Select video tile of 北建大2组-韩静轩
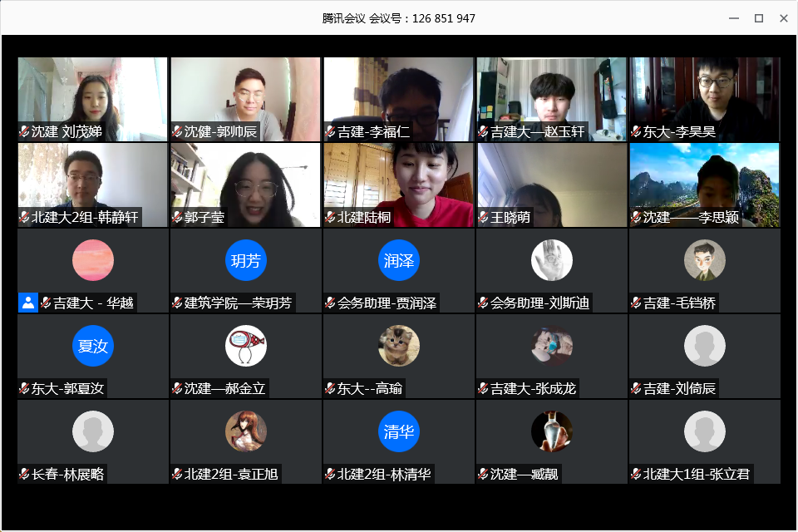This screenshot has width=798, height=532. pyautogui.click(x=92, y=185)
